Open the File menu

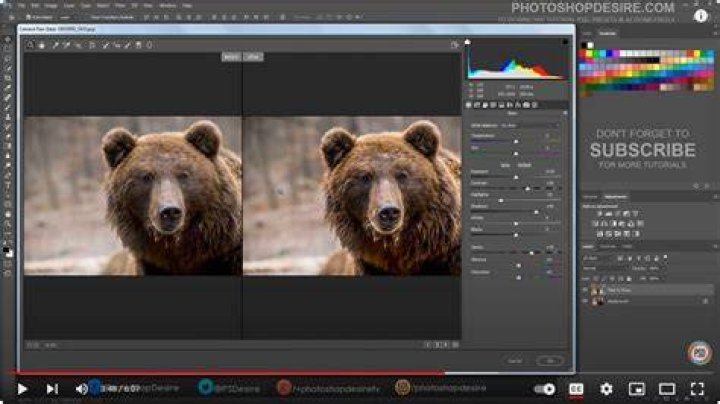click(x=22, y=6)
